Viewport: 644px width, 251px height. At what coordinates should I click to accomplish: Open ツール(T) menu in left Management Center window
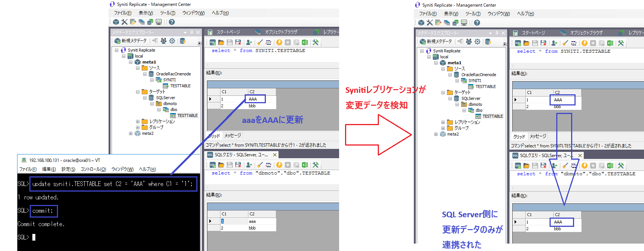168,13
